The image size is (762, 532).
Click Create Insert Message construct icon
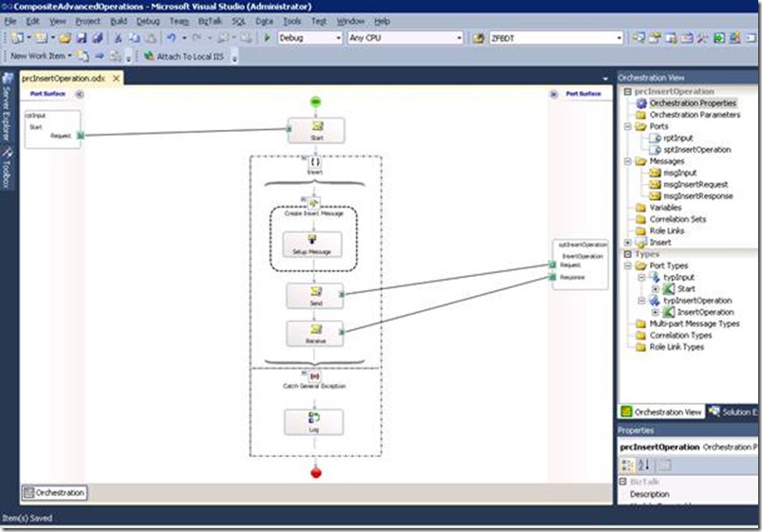coord(313,203)
